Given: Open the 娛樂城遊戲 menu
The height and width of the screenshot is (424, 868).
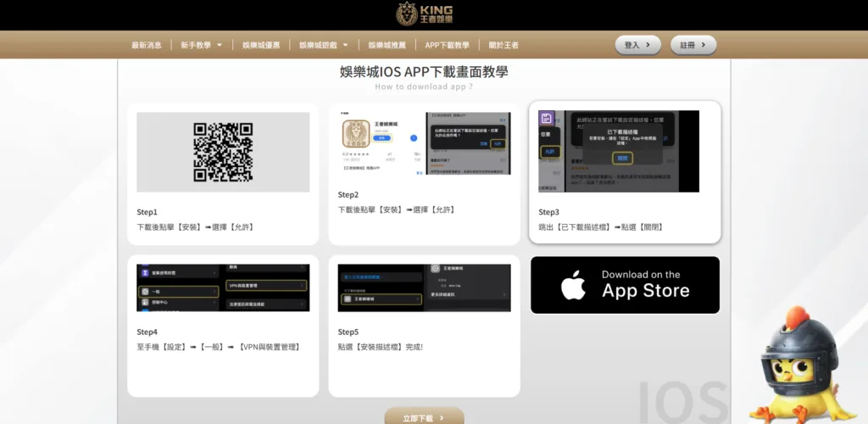Looking at the screenshot, I should 318,46.
